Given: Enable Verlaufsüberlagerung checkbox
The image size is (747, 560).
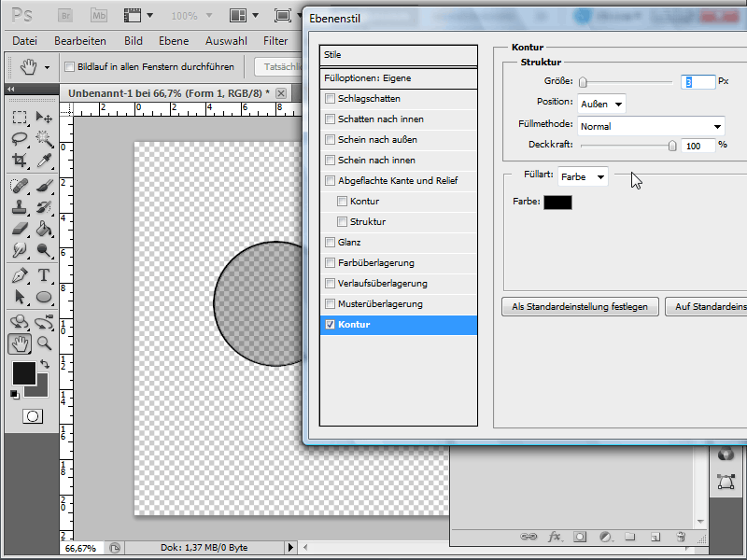Looking at the screenshot, I should 330,283.
